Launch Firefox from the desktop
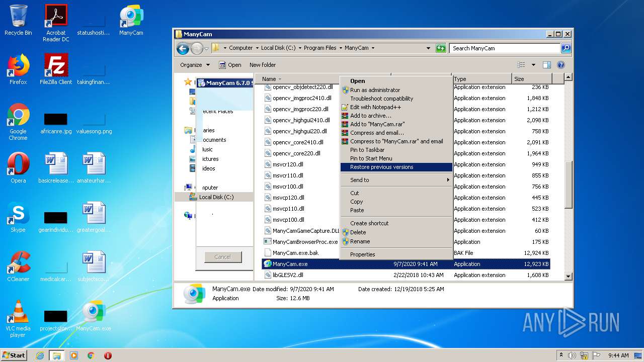Screen dimensions: 644x362 click(x=18, y=69)
